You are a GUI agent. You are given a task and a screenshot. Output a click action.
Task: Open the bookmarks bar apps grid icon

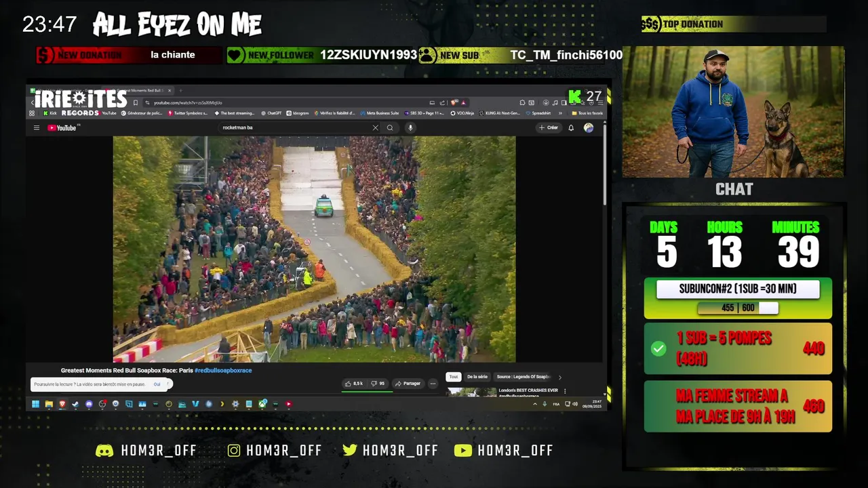coord(32,113)
